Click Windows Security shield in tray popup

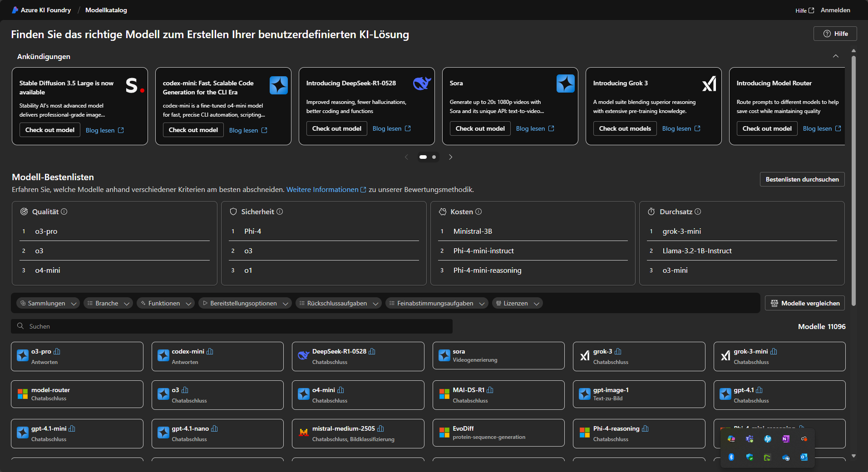[749, 457]
